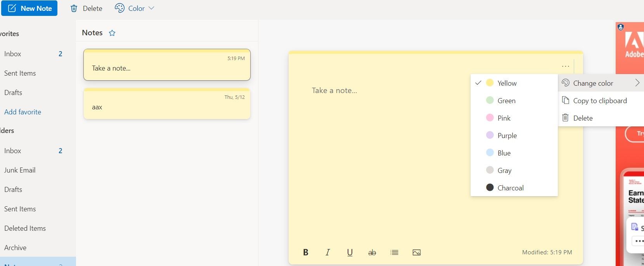This screenshot has height=266, width=644.
Task: Click the Add favorite link
Action: [23, 112]
